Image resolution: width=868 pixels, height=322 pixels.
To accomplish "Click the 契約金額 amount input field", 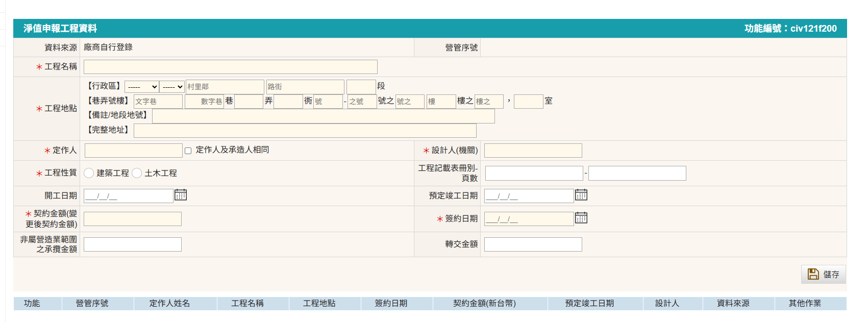I will pyautogui.click(x=132, y=219).
